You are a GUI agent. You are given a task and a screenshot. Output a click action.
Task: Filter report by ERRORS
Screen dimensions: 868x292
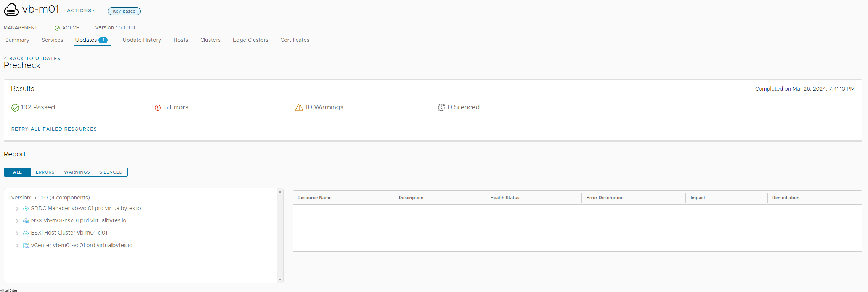click(45, 172)
